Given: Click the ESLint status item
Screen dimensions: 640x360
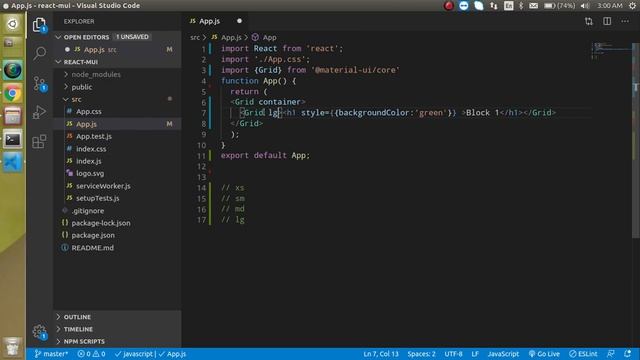Looking at the screenshot, I should (x=583, y=354).
